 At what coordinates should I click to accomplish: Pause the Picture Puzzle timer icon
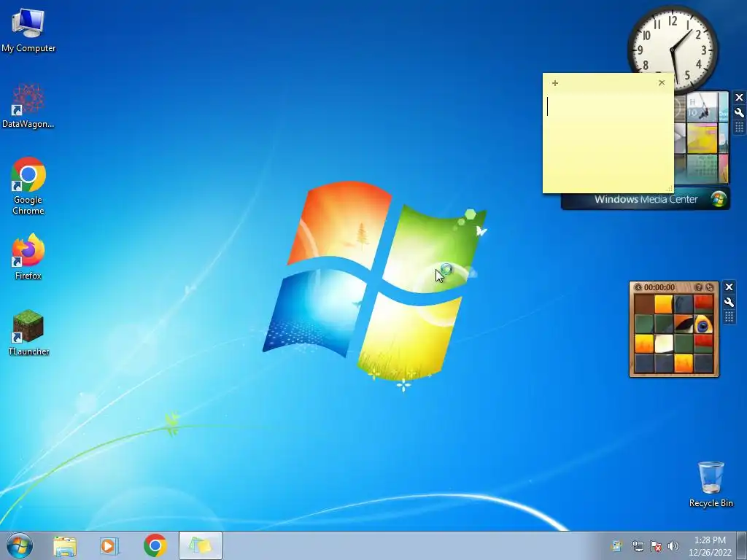pos(638,287)
